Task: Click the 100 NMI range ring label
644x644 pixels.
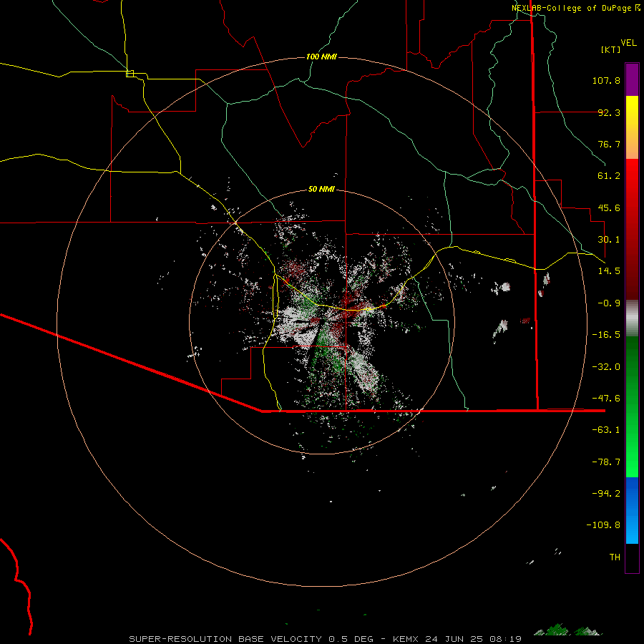Action: 321,57
